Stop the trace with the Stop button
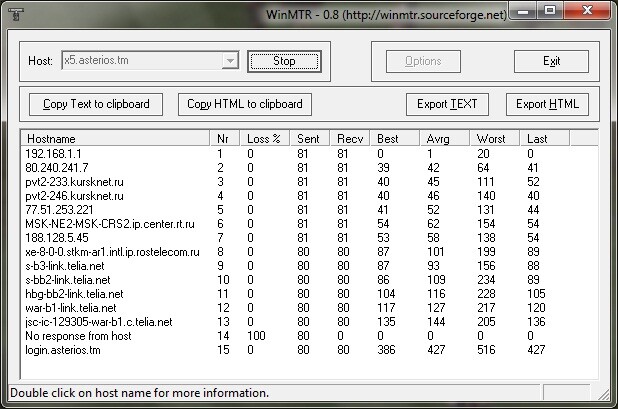The width and height of the screenshot is (618, 409). tap(284, 61)
